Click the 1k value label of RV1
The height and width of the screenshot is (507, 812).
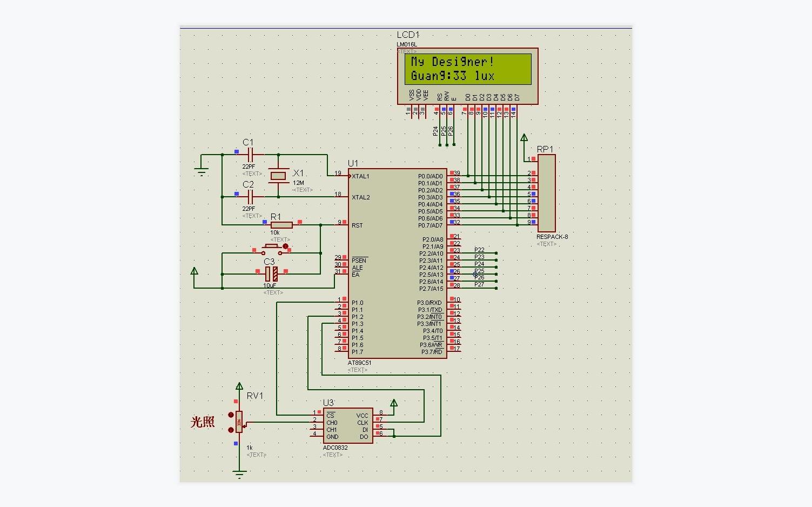coord(250,448)
